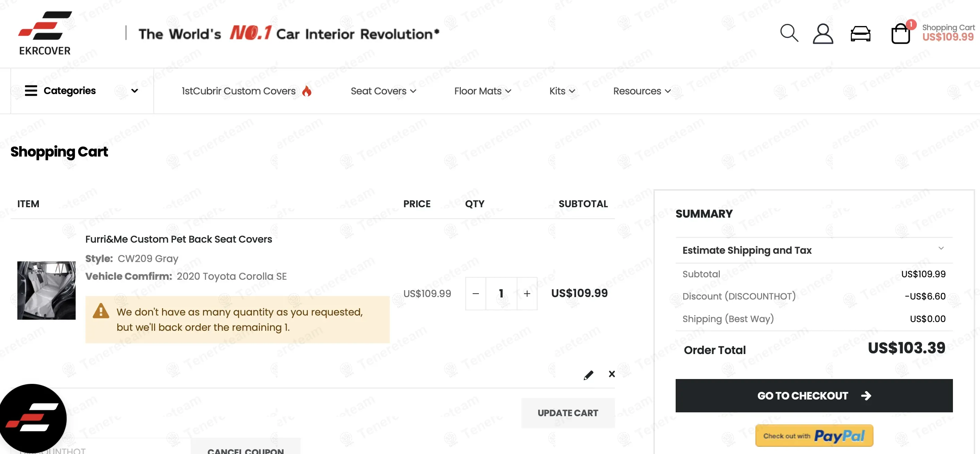Click the US$109.99 amount in the summary panel

pyautogui.click(x=923, y=274)
